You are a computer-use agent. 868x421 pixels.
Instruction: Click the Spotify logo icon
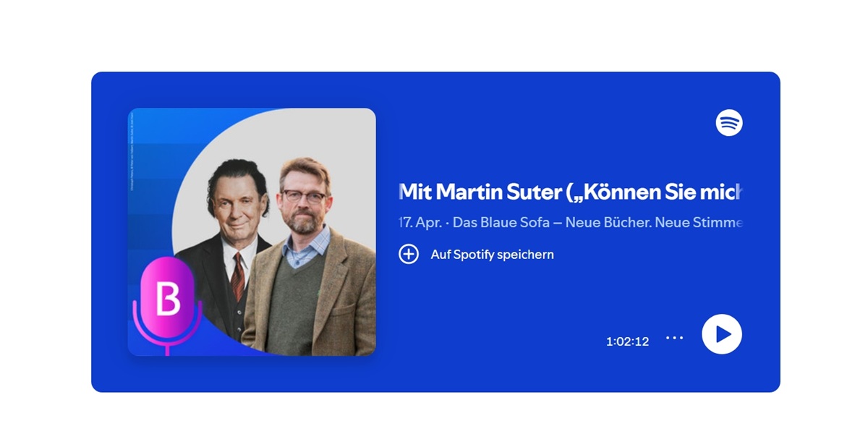pyautogui.click(x=729, y=123)
